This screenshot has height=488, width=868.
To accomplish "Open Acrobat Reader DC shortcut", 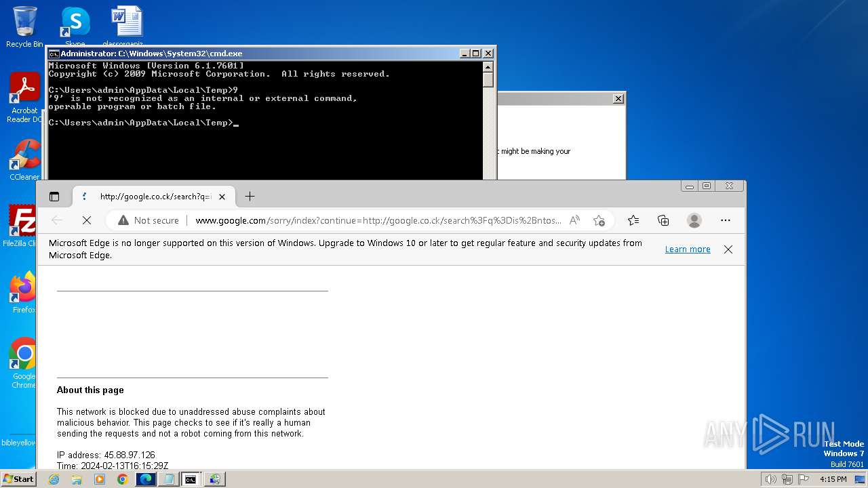I will (x=24, y=98).
